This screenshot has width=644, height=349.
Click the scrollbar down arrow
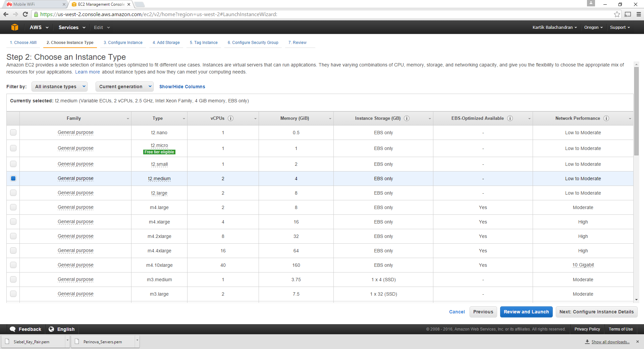click(x=636, y=300)
